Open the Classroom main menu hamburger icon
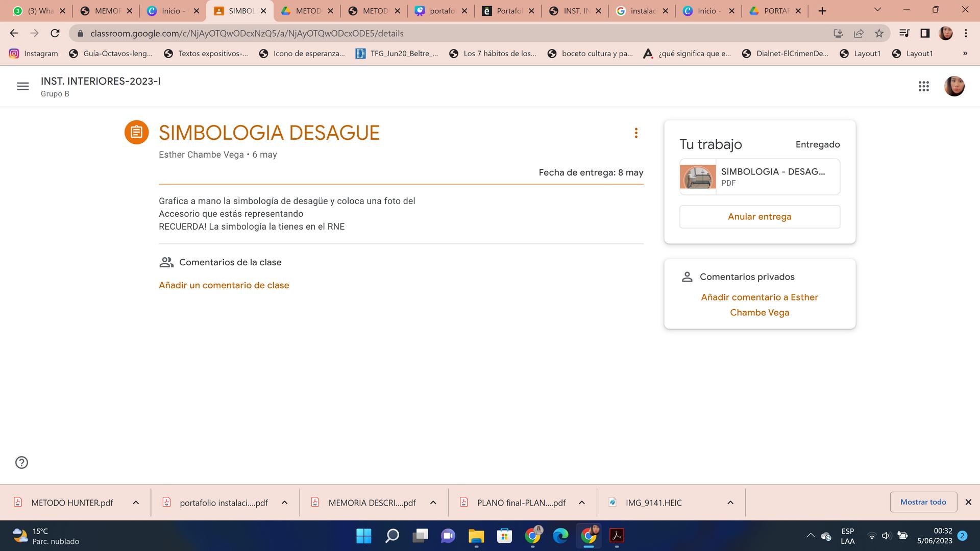 tap(23, 86)
